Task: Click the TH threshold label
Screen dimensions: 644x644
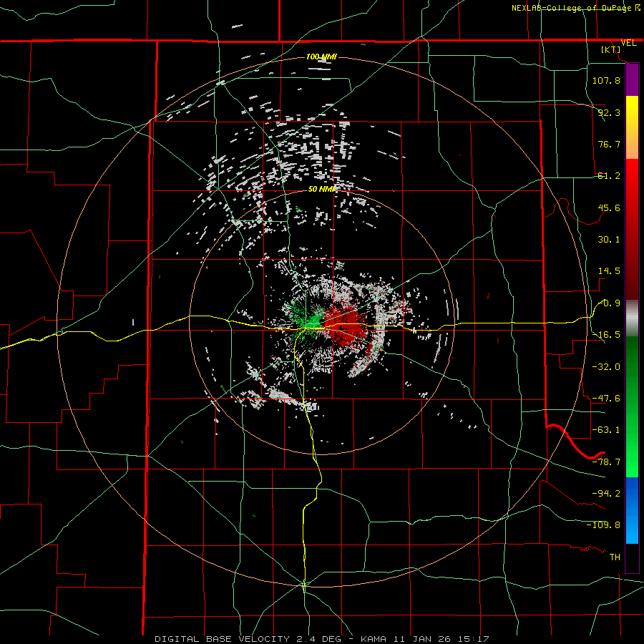Action: tap(615, 557)
